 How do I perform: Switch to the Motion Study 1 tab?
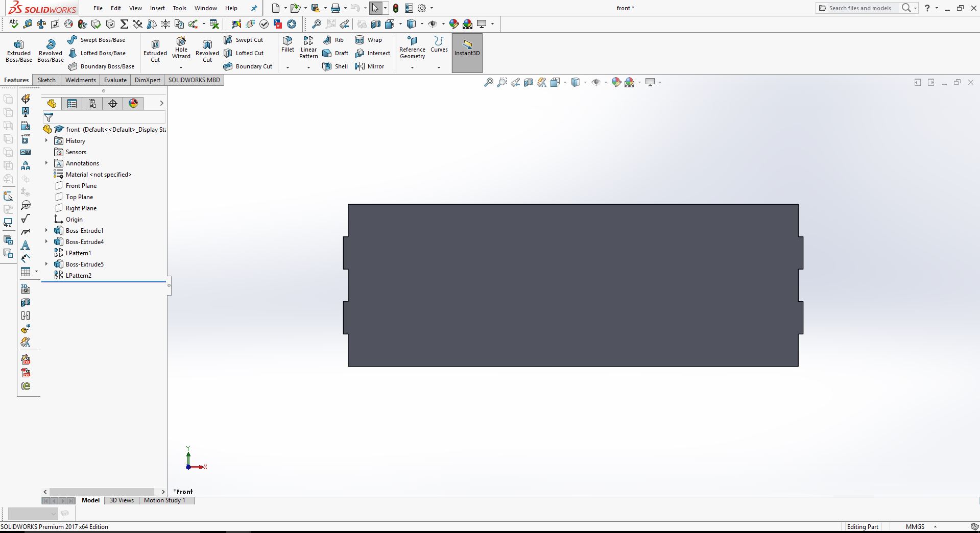pos(164,500)
